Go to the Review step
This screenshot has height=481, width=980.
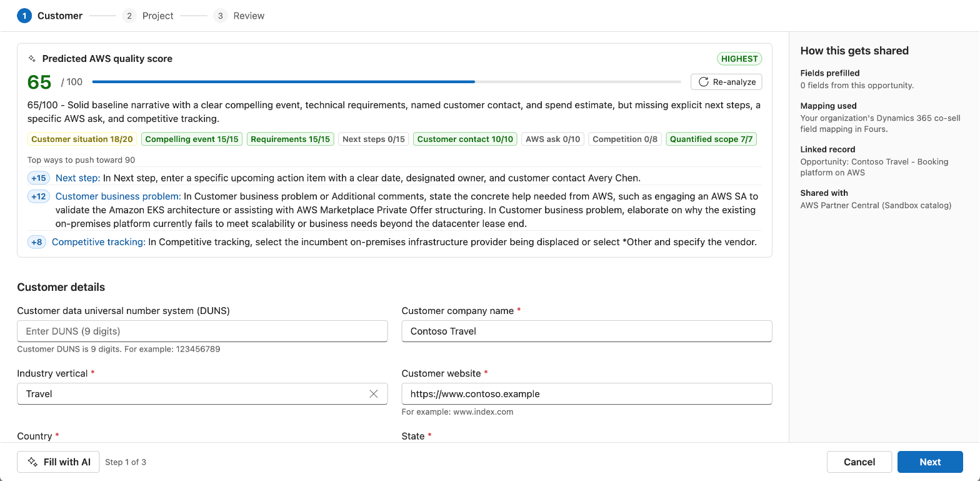pos(239,16)
